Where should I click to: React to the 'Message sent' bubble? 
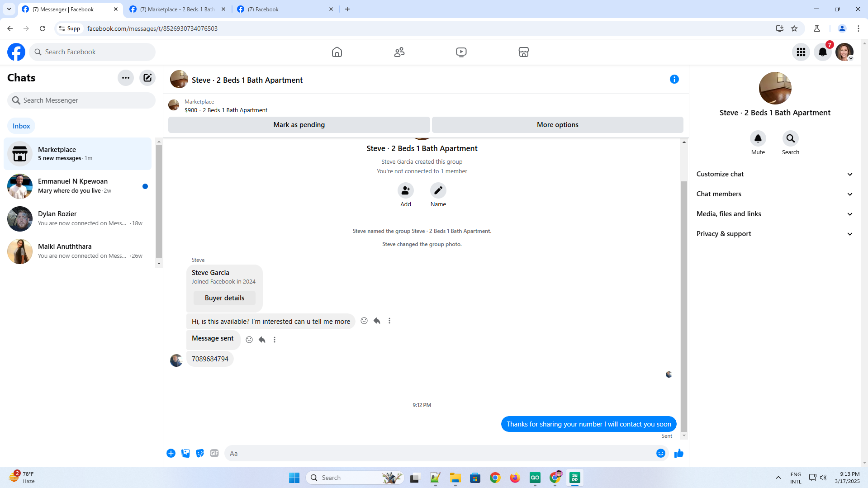pyautogui.click(x=249, y=340)
